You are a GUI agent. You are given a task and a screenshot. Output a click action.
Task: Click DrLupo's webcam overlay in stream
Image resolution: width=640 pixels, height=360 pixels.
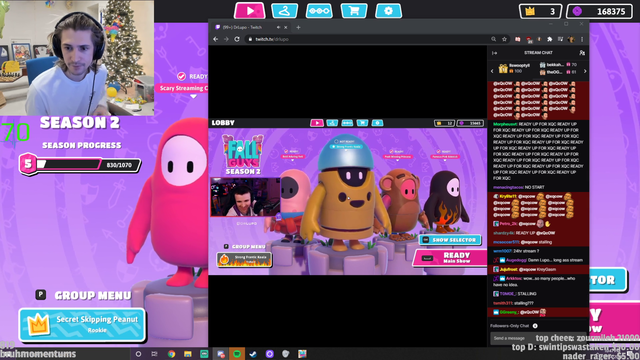pyautogui.click(x=245, y=197)
